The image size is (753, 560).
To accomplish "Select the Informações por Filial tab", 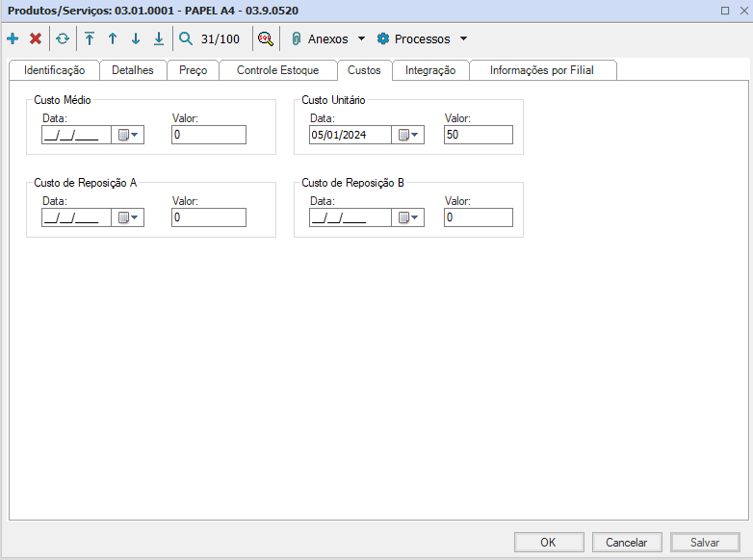I will 542,70.
